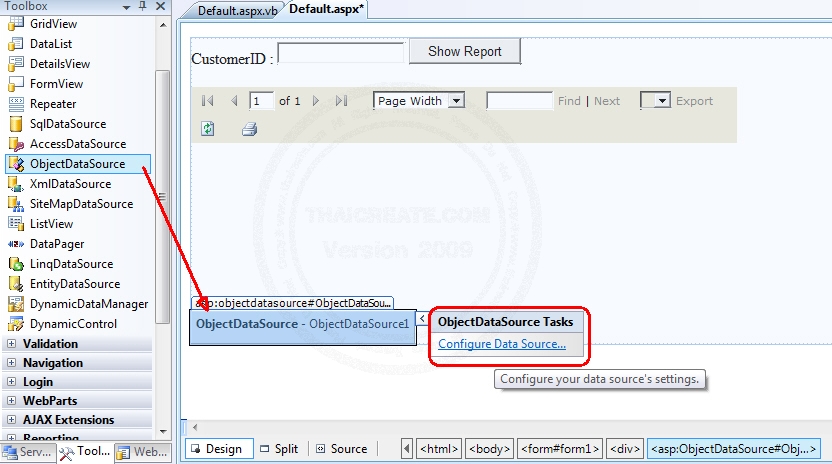The image size is (832, 464).
Task: Select the <form#form1> tag breadcrumb
Action: [560, 449]
